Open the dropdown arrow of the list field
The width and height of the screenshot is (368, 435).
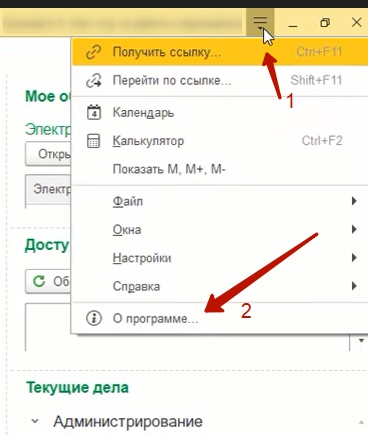(361, 341)
